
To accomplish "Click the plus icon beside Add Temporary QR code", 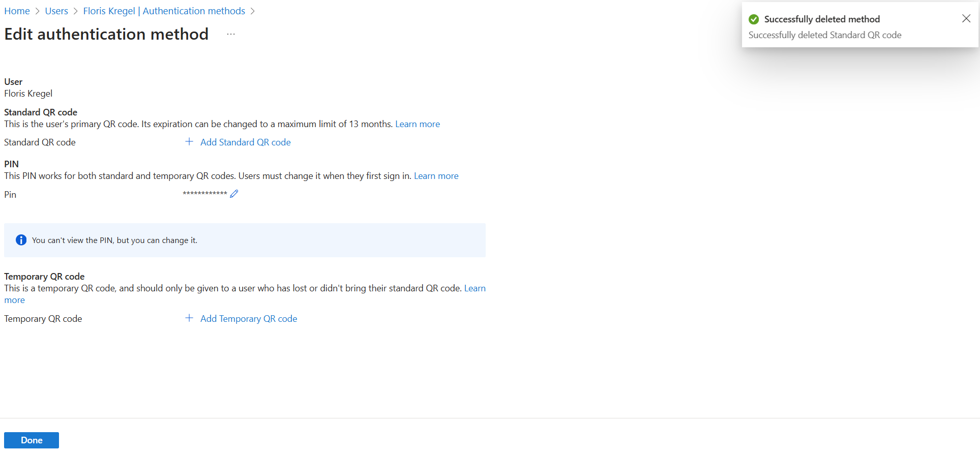I will [x=189, y=318].
